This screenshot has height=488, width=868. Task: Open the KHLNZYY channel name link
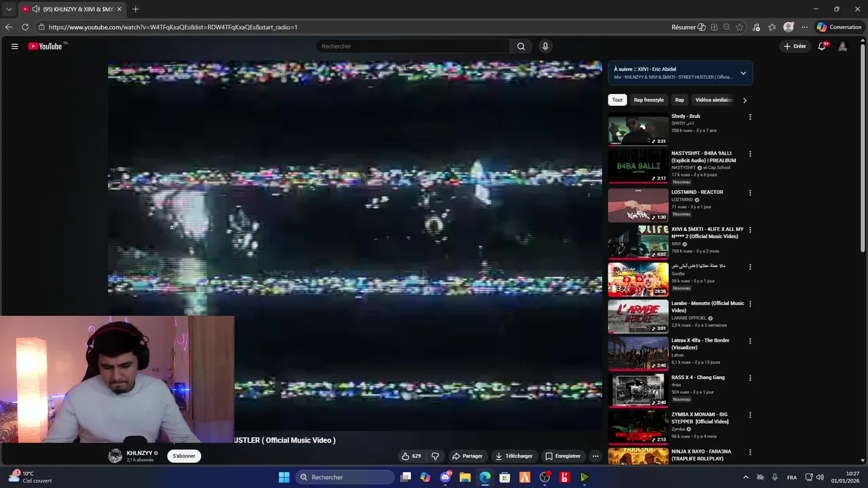[139, 453]
